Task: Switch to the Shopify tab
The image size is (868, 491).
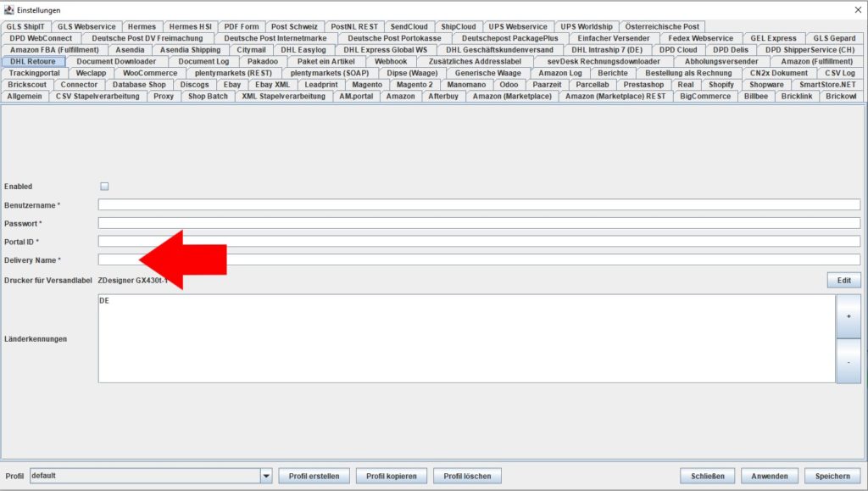Action: [x=721, y=85]
